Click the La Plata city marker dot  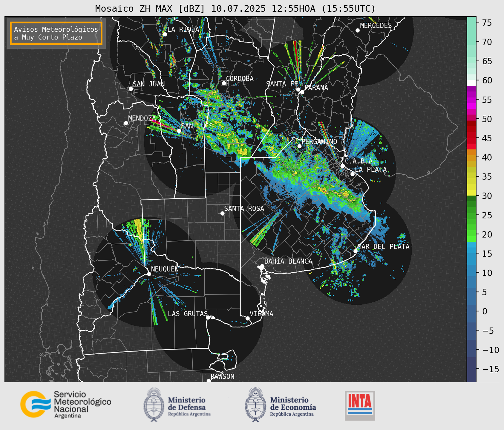tap(353, 174)
